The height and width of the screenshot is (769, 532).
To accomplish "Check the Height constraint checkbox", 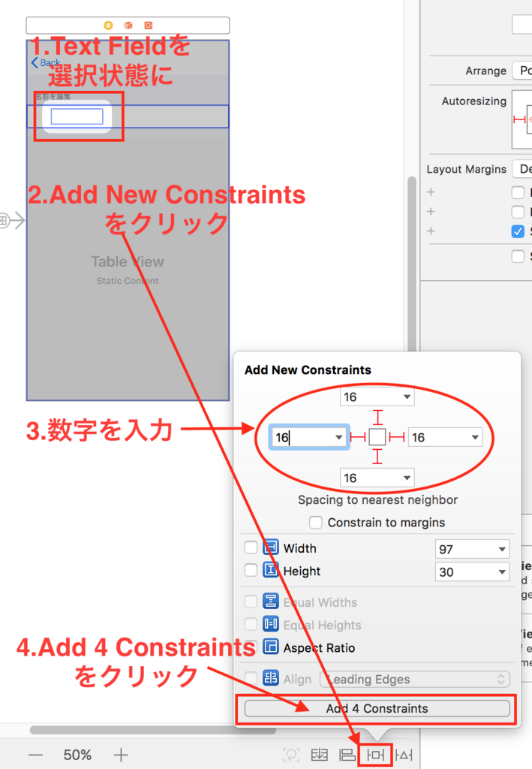I will [x=251, y=570].
